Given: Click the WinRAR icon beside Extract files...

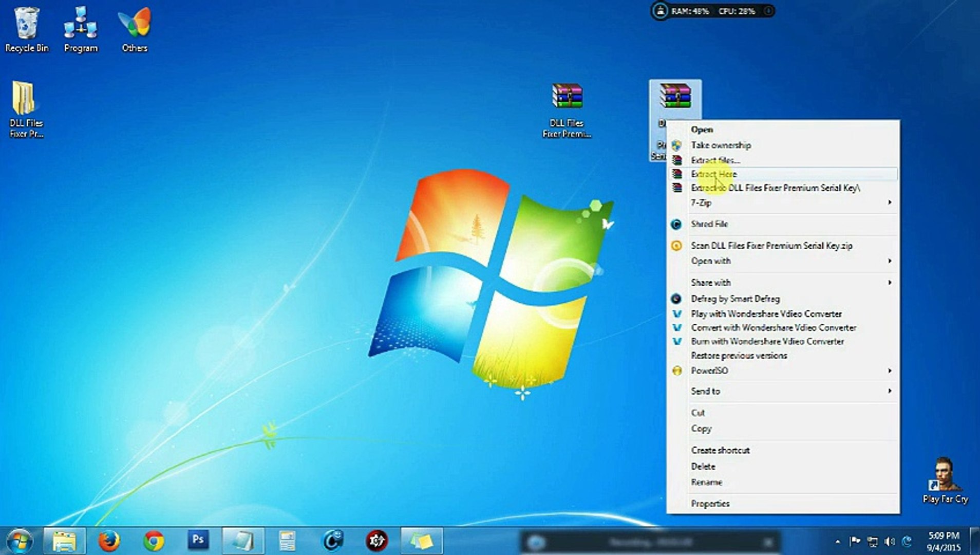Looking at the screenshot, I should pyautogui.click(x=677, y=160).
